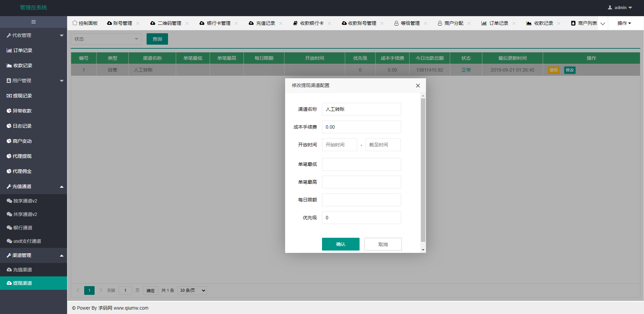Open 提现记录 sidebar item
The width and height of the screenshot is (644, 314).
point(22,96)
